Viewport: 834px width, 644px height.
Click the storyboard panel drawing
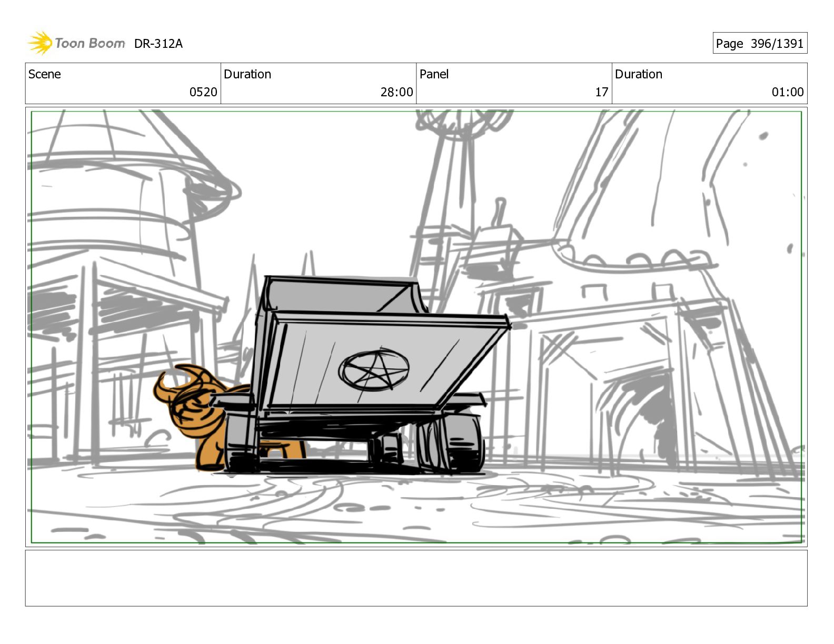tap(416, 327)
